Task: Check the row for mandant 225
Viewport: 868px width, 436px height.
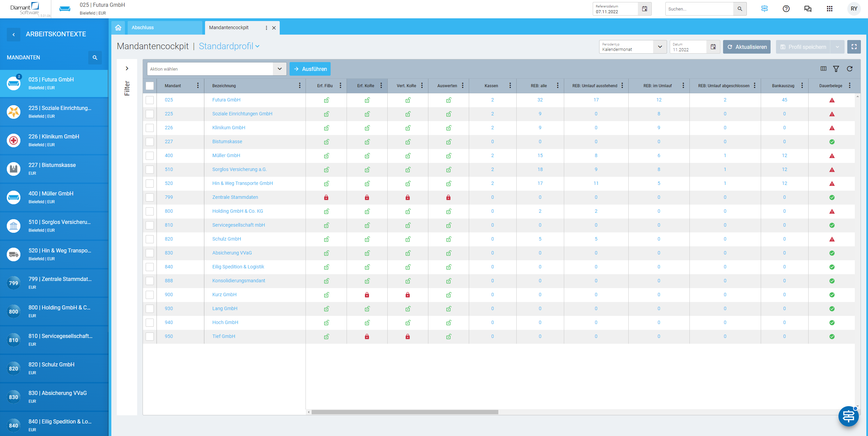Action: point(150,114)
